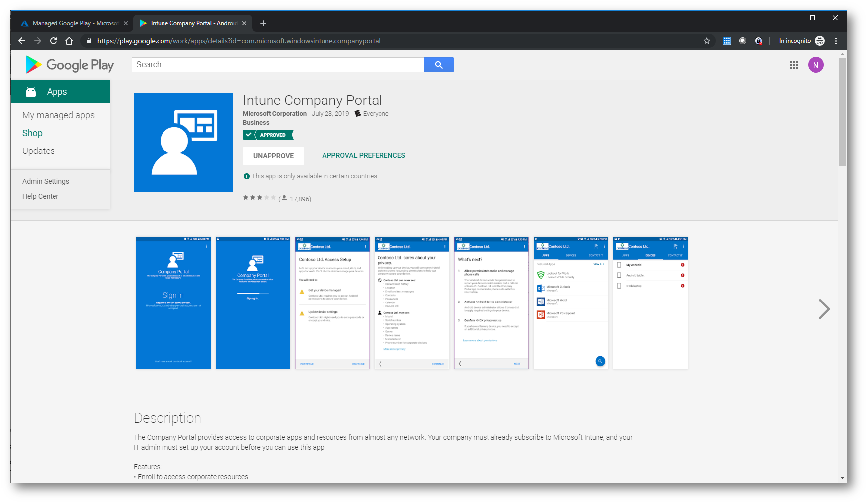Select Shop in the sidebar
Viewport: 868px width, 504px height.
coord(32,133)
